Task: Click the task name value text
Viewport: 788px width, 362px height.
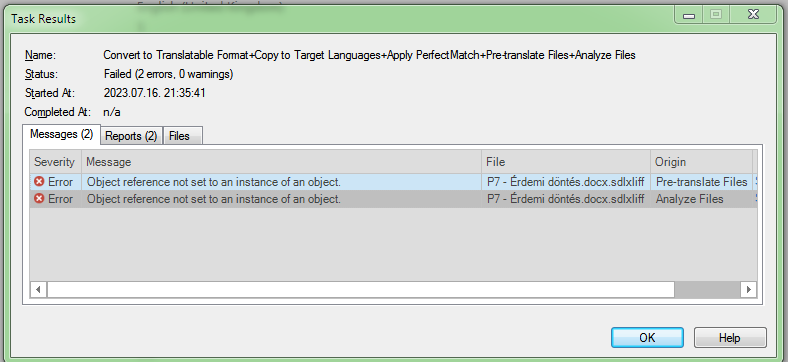Action: (369, 55)
